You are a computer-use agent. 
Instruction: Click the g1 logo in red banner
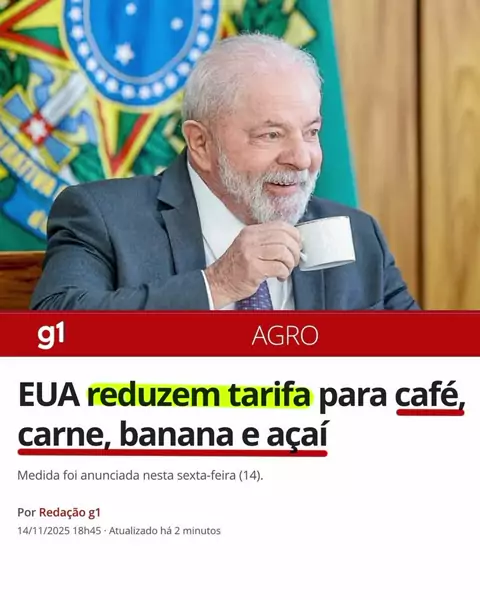coord(51,334)
